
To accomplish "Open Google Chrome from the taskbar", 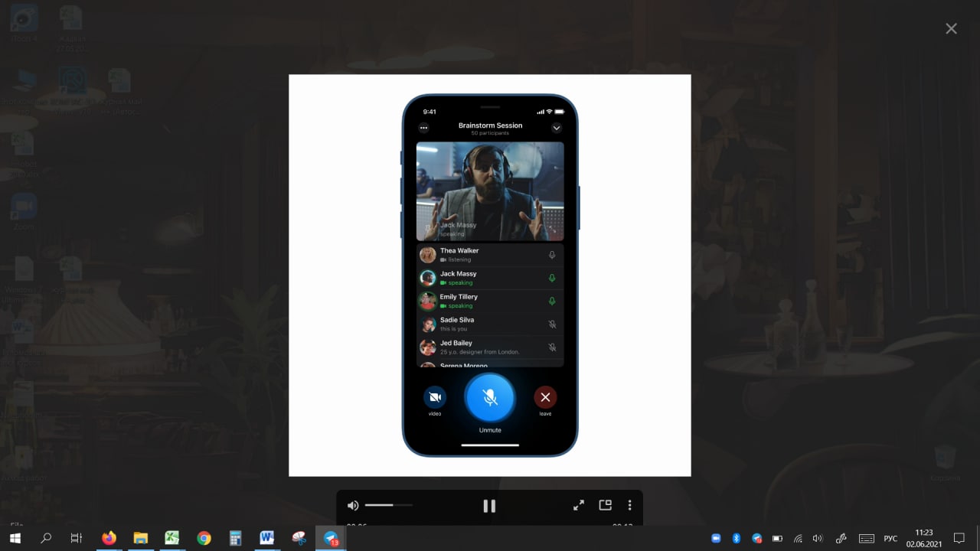I will click(x=204, y=538).
